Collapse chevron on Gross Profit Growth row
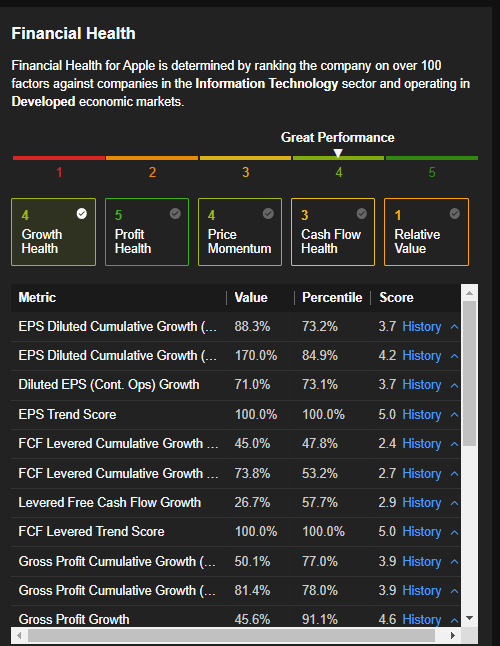500x646 pixels. 454,620
